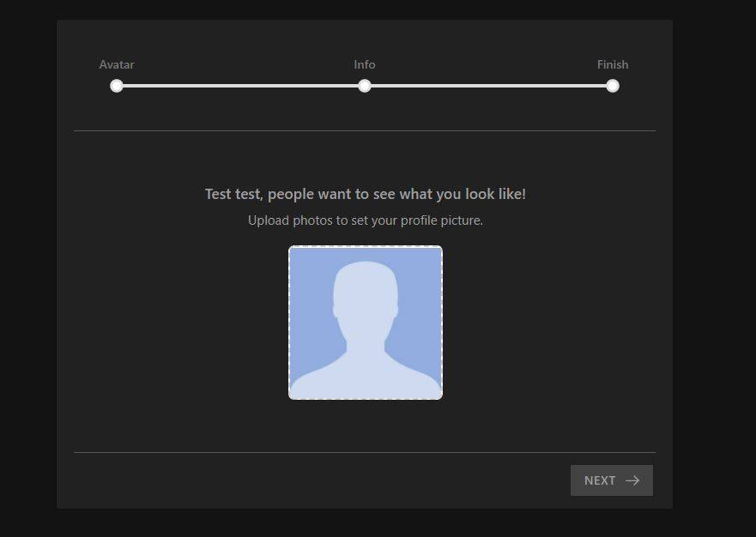Click the silhouette shoulders in profile placeholder
756x537 pixels.
[366, 377]
